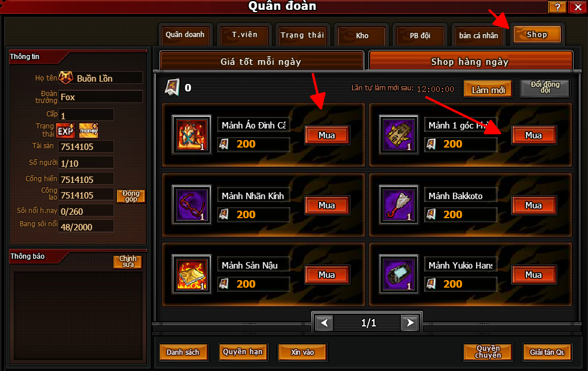Screen dimensions: 588x371
Task: Go to previous shop page arrow
Action: coord(325,322)
